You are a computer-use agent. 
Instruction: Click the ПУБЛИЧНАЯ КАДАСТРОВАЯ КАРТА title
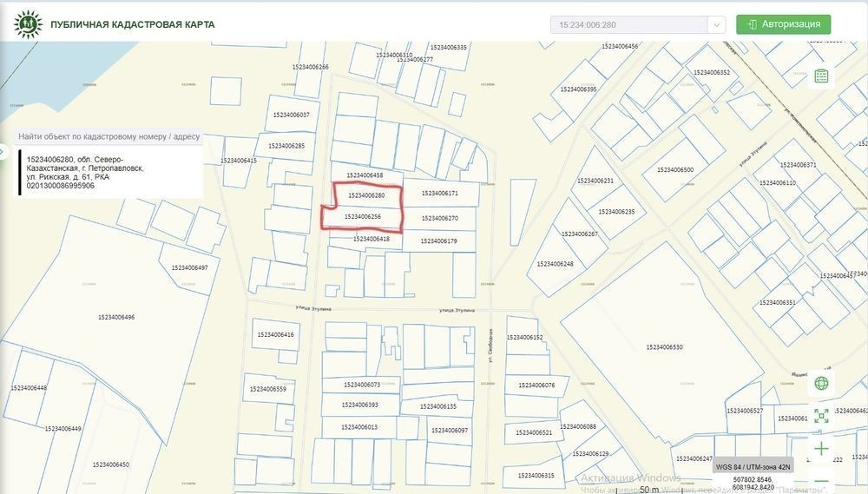pyautogui.click(x=132, y=24)
